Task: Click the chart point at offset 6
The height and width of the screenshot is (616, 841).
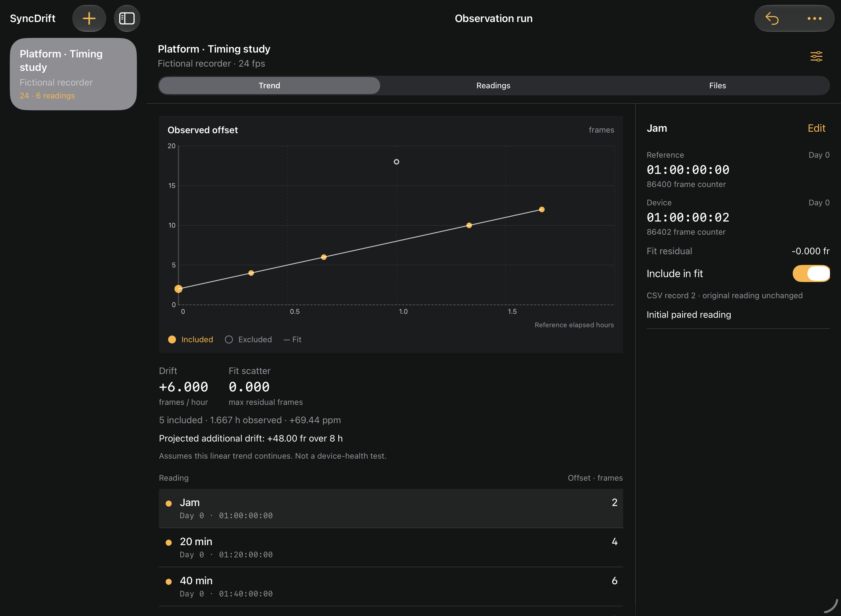Action: pos(324,257)
